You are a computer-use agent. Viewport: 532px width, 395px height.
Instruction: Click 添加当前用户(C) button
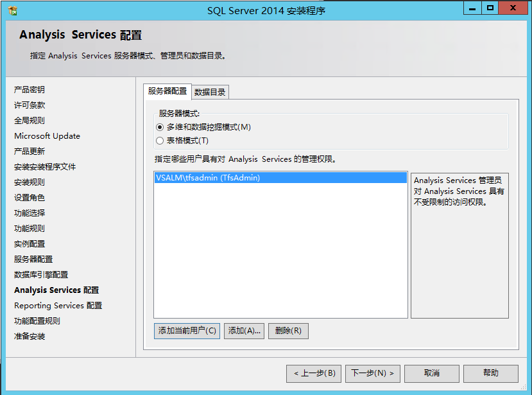(x=187, y=331)
